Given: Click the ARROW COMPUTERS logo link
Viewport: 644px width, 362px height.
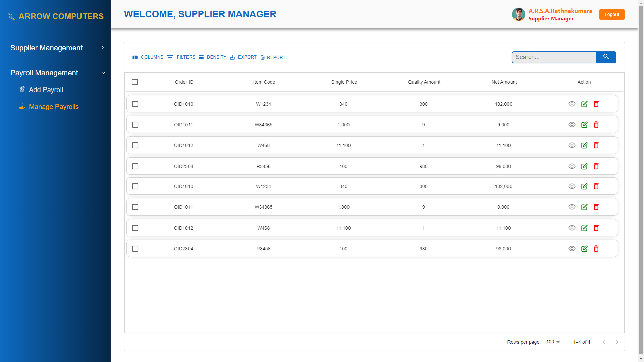Looking at the screenshot, I should coord(55,16).
